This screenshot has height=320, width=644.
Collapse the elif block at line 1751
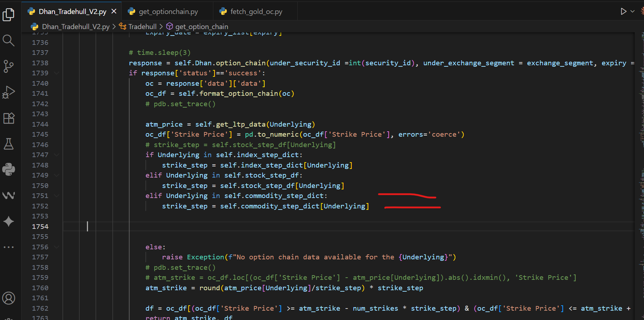coord(56,196)
